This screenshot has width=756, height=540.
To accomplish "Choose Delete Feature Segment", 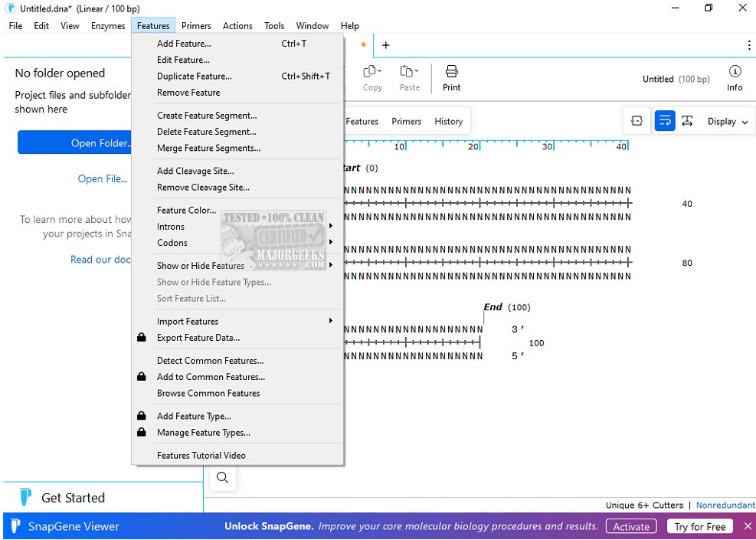I will tap(237, 132).
